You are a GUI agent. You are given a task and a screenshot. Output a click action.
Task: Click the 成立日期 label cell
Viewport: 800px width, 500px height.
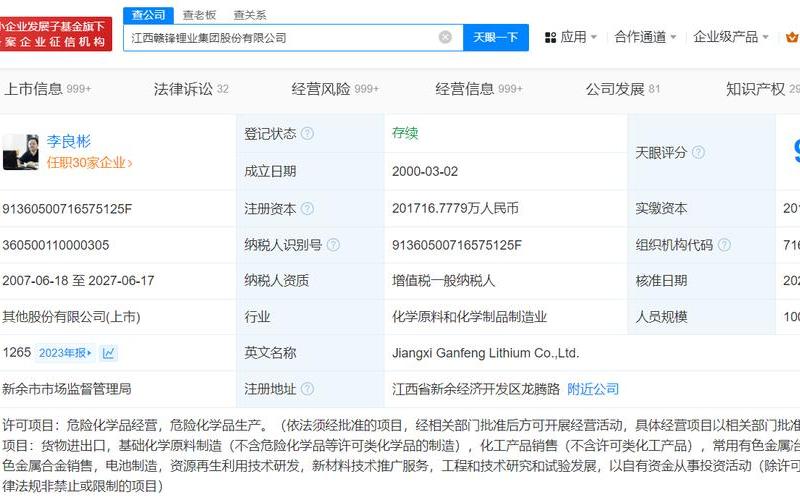[x=310, y=171]
